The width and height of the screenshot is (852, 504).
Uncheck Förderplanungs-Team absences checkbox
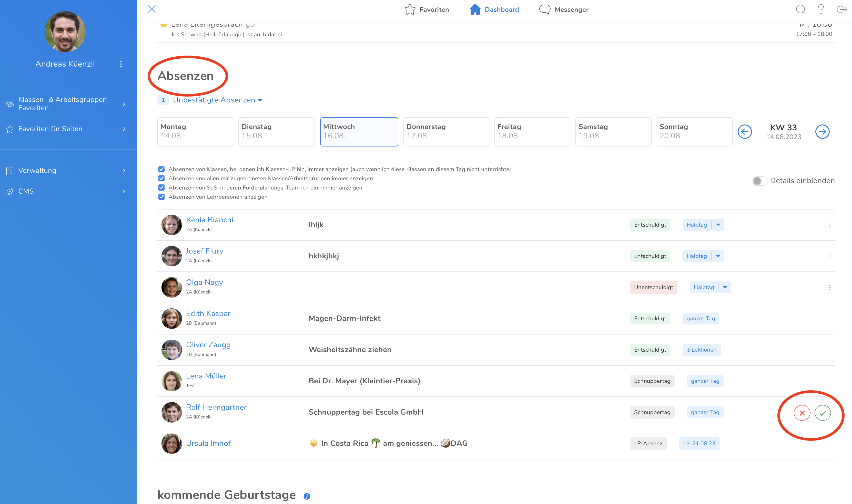[161, 188]
